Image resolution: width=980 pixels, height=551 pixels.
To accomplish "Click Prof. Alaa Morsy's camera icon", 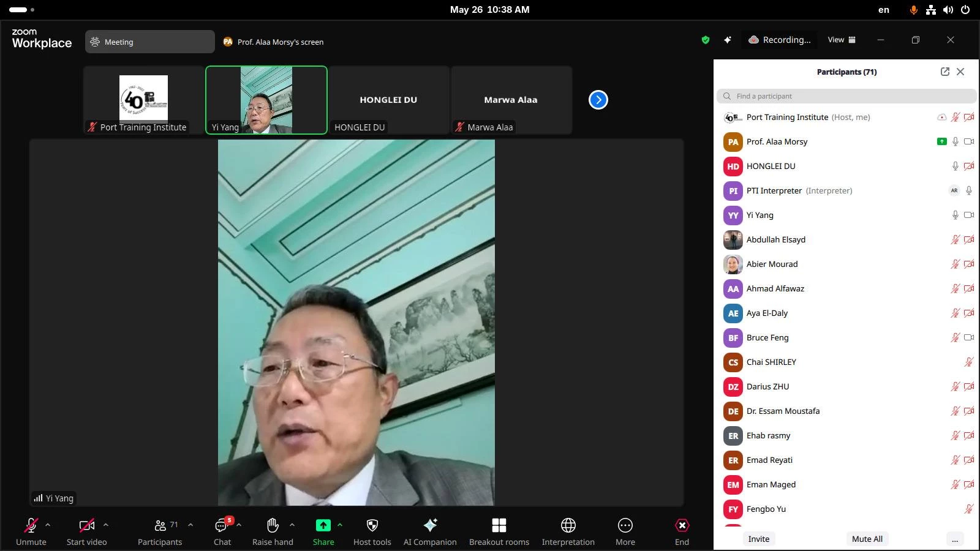I will tap(969, 141).
